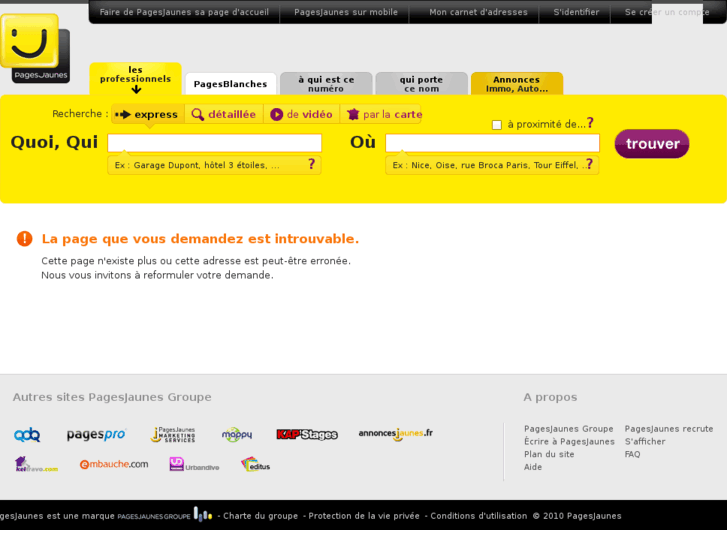
Task: Click the Autres sites PagesJaunes Groupe heading
Action: coord(112,397)
